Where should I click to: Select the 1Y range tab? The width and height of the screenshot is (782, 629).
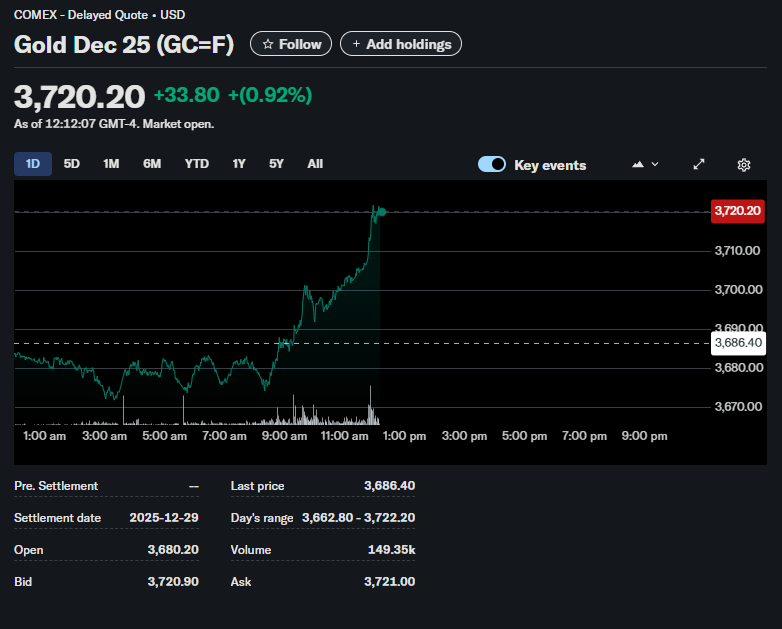click(239, 164)
